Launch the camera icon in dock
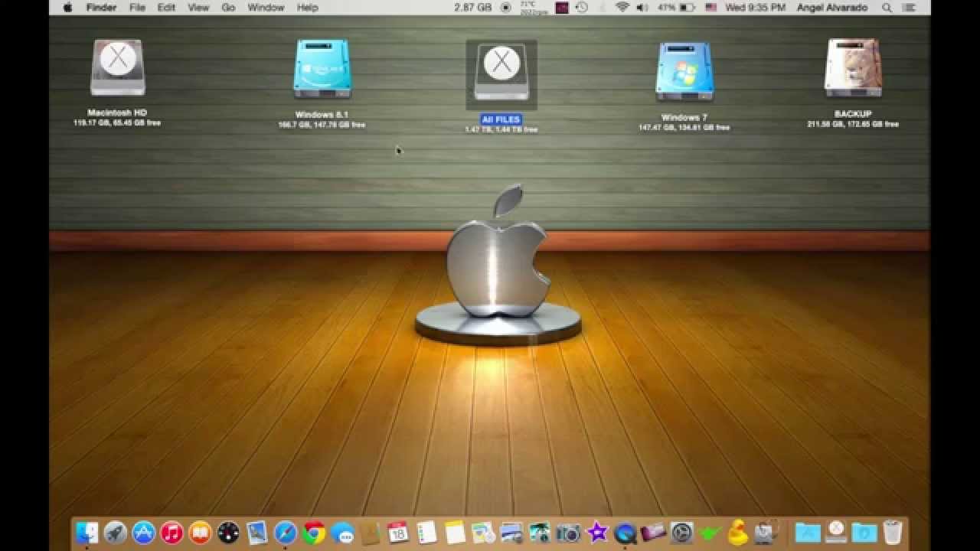Viewport: 980px width, 551px height. click(568, 533)
